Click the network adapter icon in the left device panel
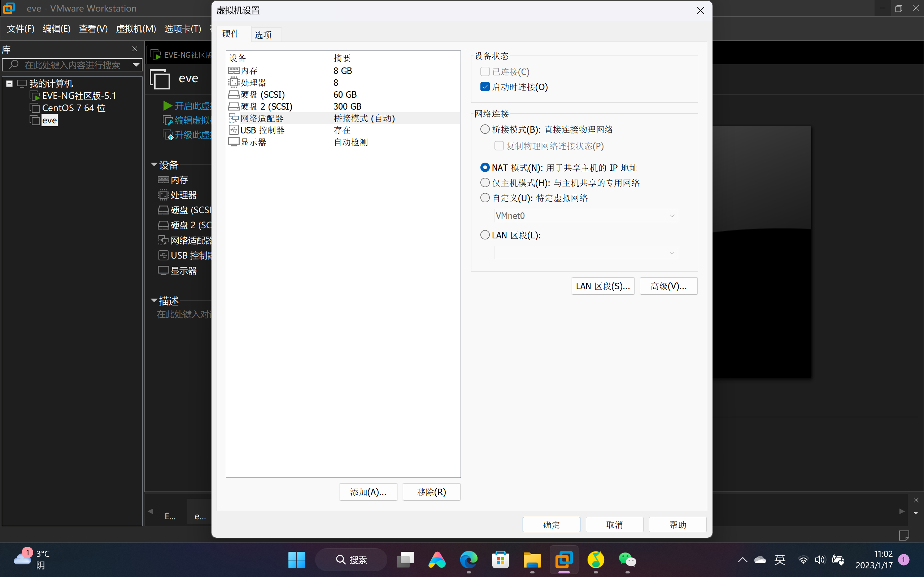Screen dimensions: 924x577 click(163, 240)
